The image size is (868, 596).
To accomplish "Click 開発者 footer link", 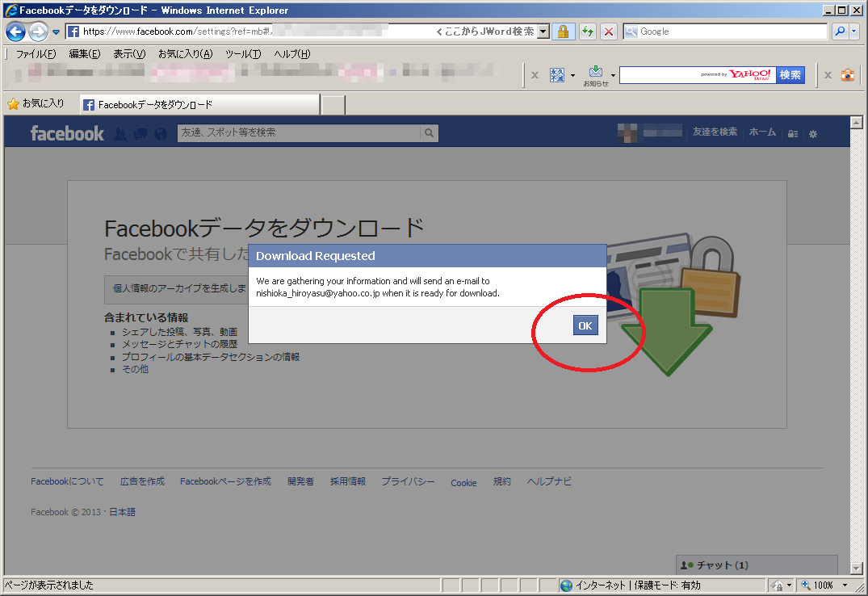I will tap(300, 481).
